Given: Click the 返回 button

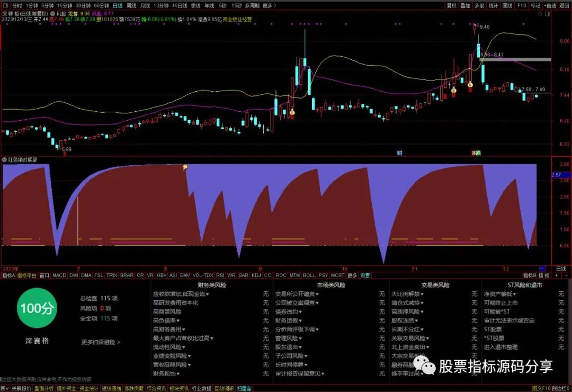Looking at the screenshot, I should pyautogui.click(x=565, y=5).
